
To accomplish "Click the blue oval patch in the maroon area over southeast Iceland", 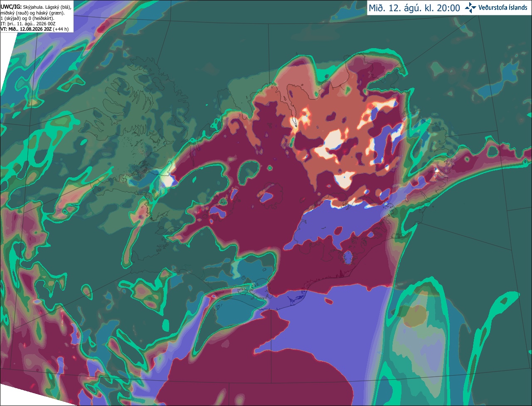I will point(347,257).
